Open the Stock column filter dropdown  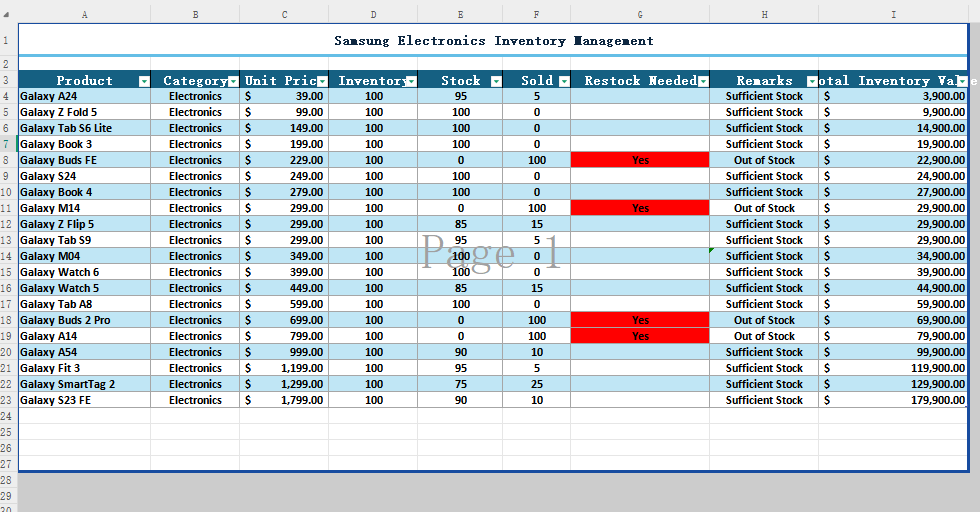click(496, 81)
